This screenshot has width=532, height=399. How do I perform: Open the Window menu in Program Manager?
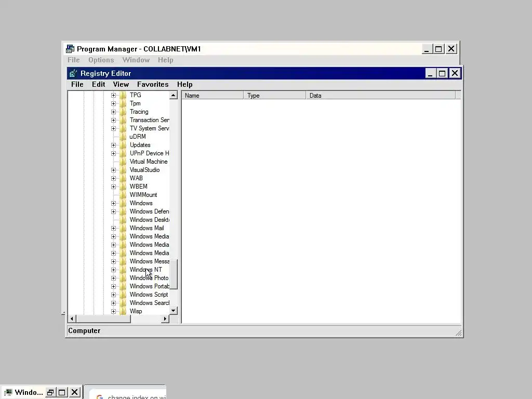click(x=136, y=60)
